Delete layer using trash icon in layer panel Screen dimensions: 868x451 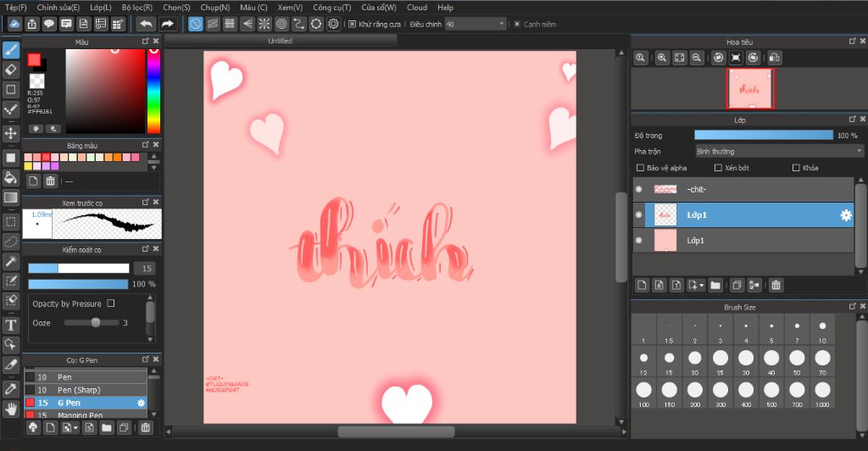pos(776,285)
